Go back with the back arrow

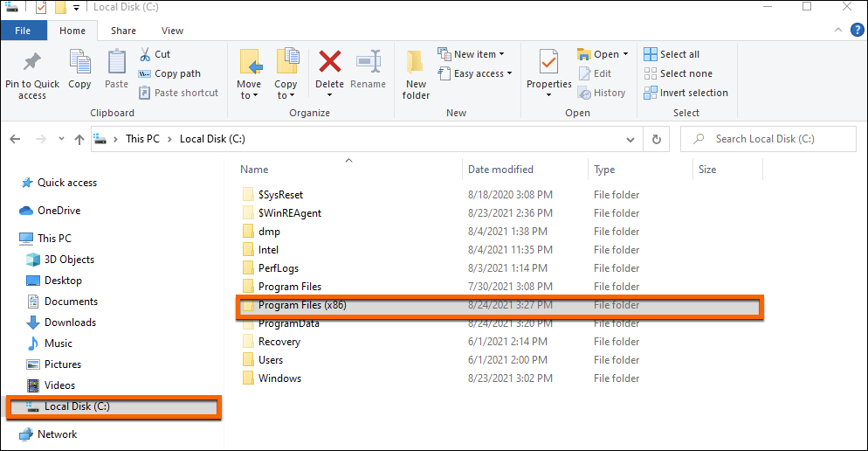click(x=15, y=139)
